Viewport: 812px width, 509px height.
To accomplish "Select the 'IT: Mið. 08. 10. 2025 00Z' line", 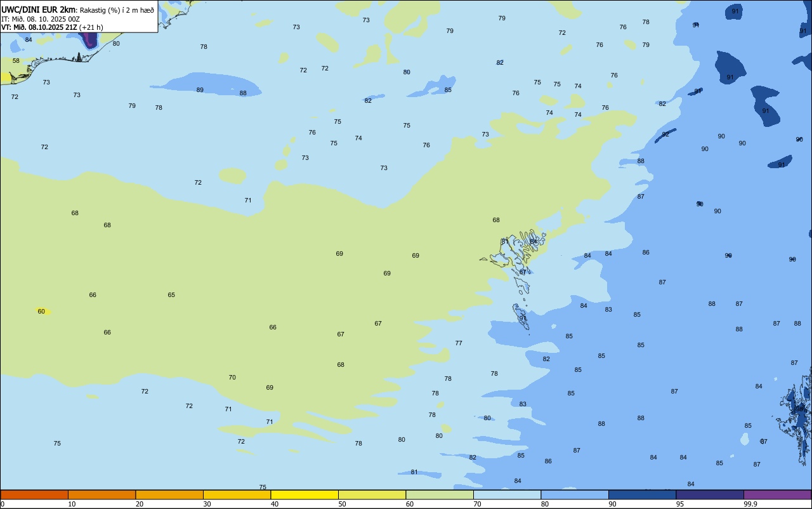I will coord(41,19).
